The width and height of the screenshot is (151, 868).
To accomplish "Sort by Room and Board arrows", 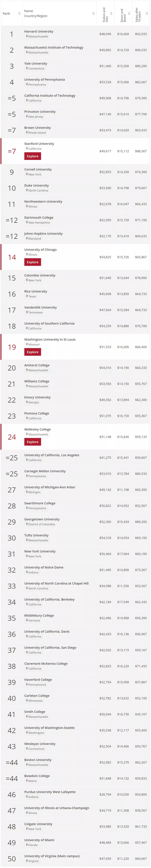I will tap(129, 13).
